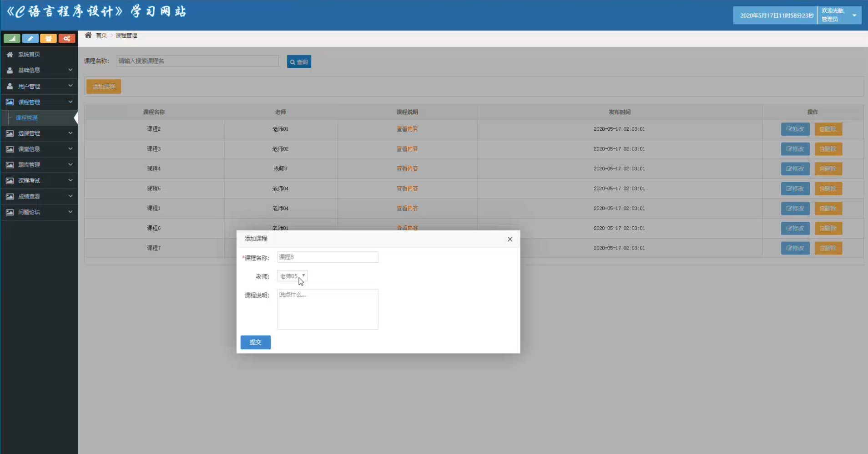Click the 添加课程 button
The image size is (868, 454).
point(104,87)
